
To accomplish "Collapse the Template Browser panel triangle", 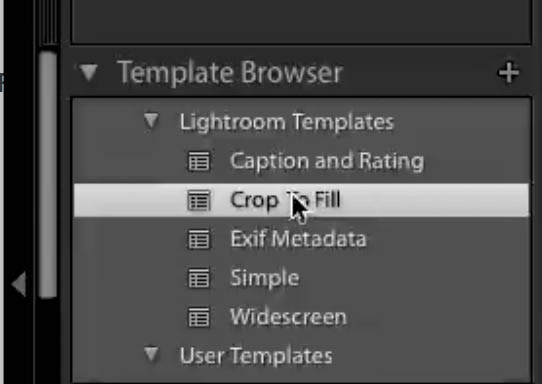I will click(x=88, y=72).
